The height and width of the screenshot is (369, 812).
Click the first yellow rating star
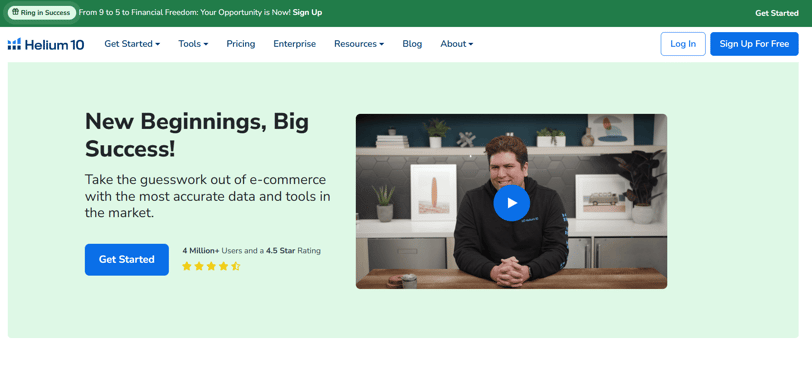coord(186,267)
